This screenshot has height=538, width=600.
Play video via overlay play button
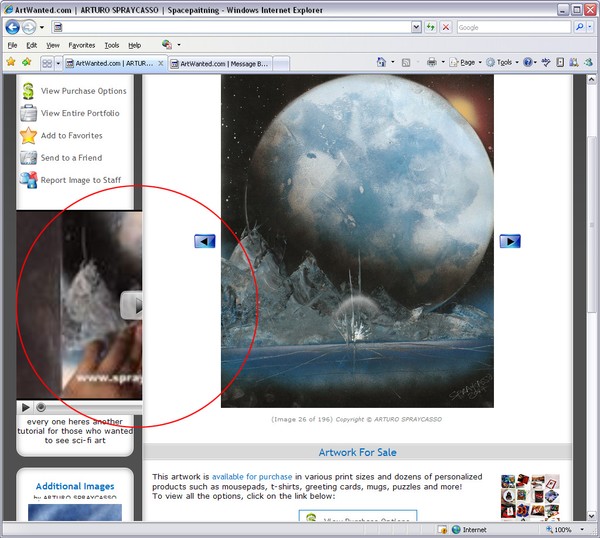coord(131,305)
